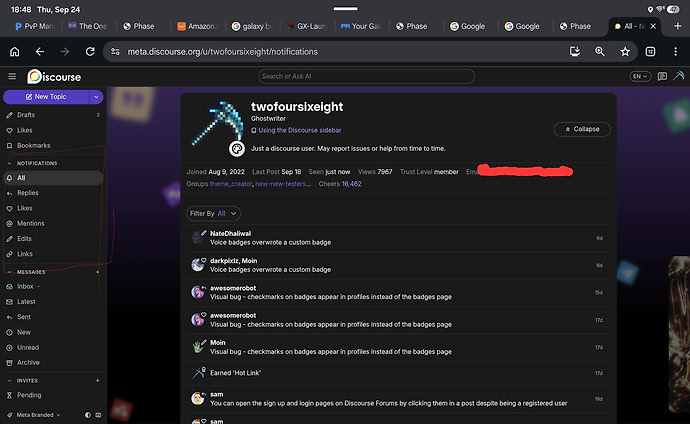
Task: Open Pending invites
Action: 53,395
